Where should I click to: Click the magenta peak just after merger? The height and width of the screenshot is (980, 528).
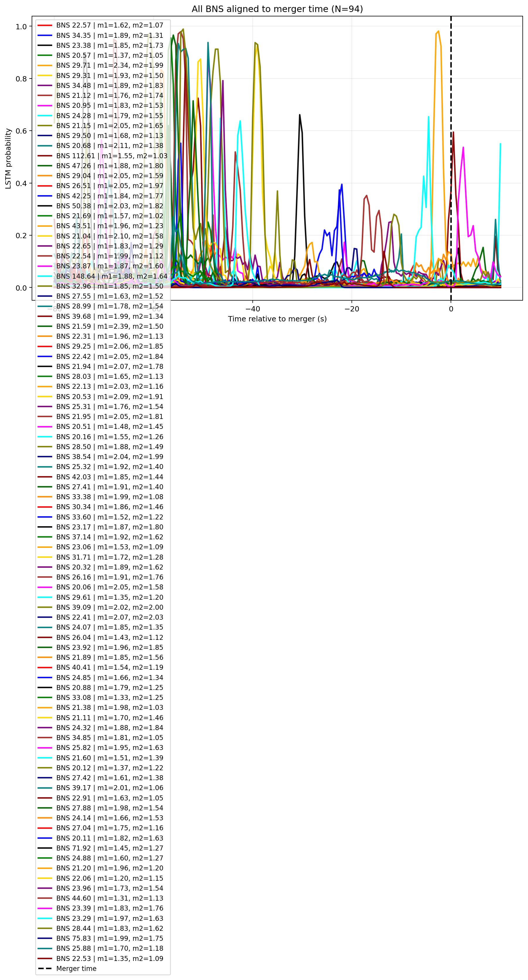tap(463, 148)
